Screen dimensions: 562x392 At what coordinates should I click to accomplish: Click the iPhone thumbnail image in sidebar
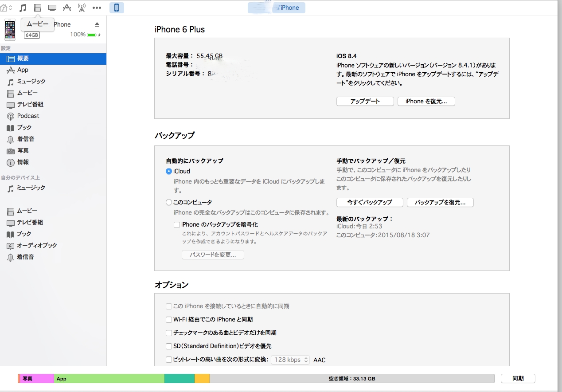point(10,30)
